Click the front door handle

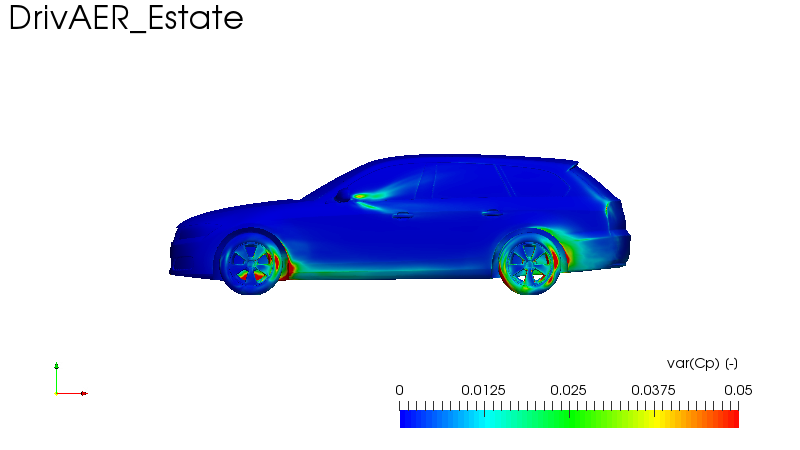click(x=403, y=215)
